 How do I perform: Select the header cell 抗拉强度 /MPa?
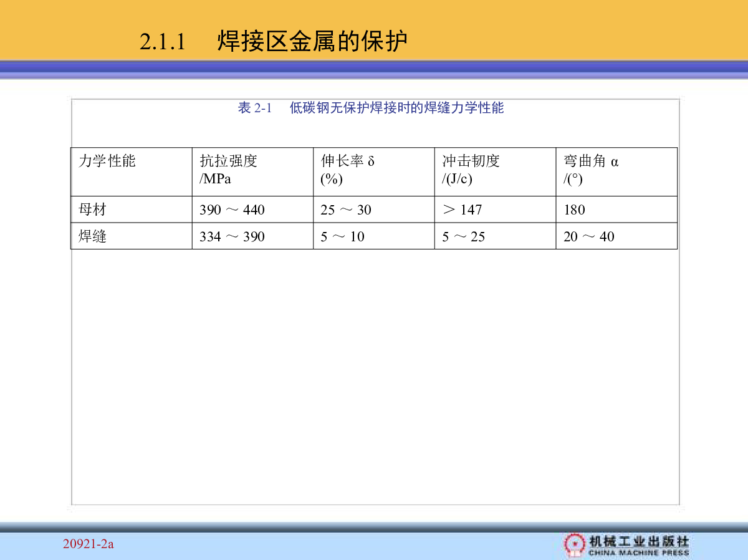point(252,172)
